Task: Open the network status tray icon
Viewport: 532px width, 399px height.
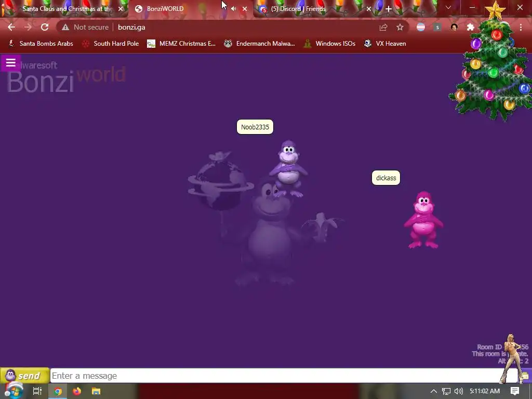Action: tap(446, 391)
